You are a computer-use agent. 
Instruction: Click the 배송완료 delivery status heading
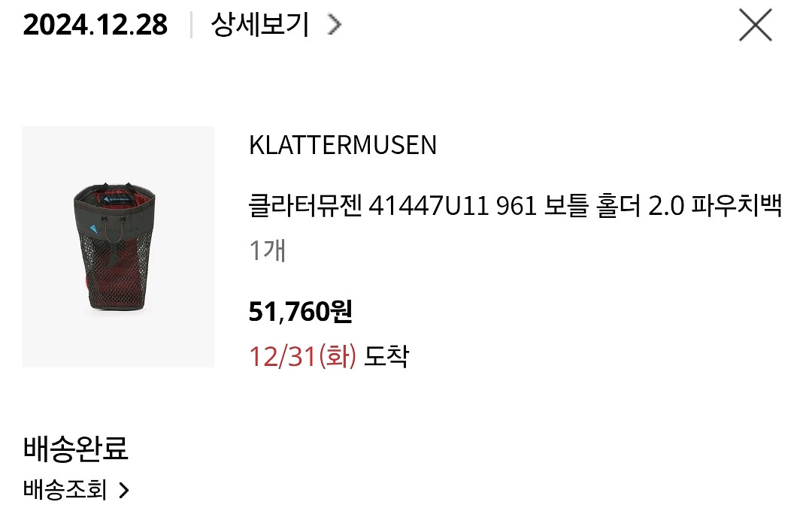pos(76,449)
